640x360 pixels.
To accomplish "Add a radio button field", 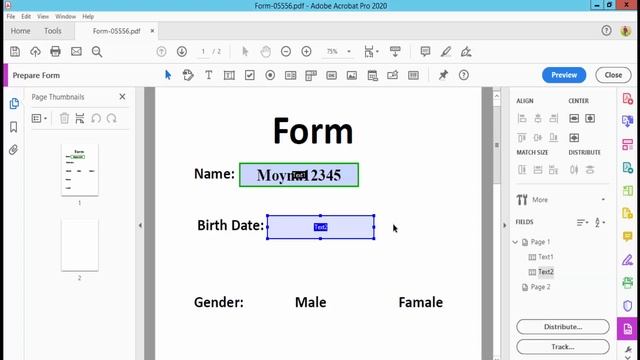I will (270, 75).
